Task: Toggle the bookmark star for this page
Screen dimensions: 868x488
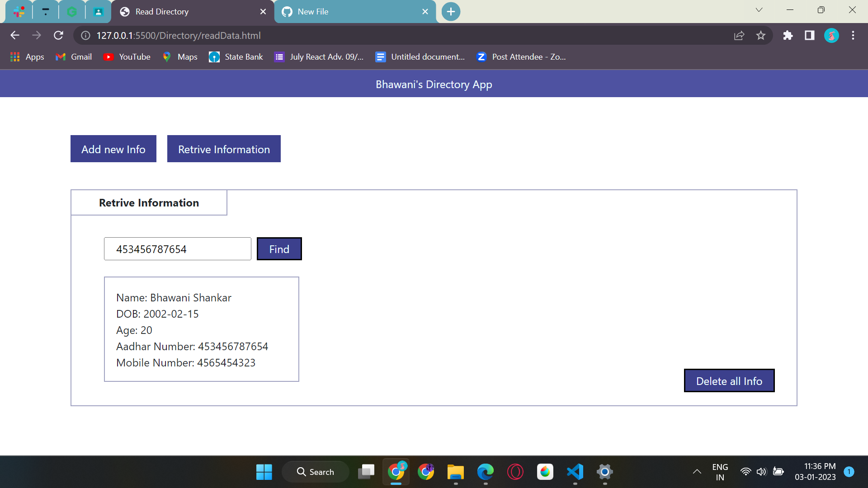Action: click(x=761, y=35)
